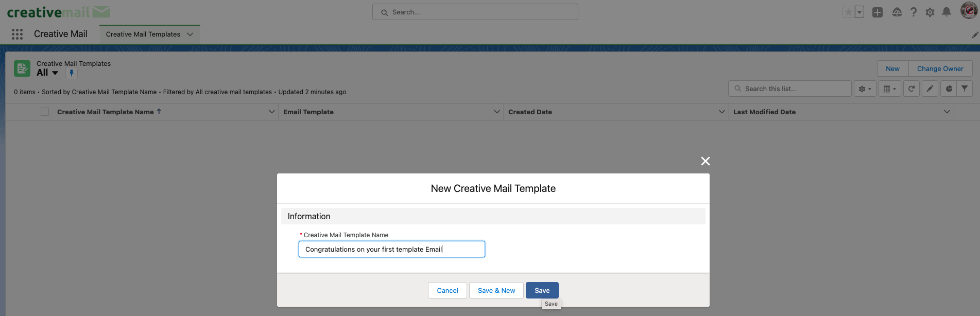Viewport: 980px width, 316px height.
Task: Save the new Creative Mail Template
Action: (x=542, y=290)
